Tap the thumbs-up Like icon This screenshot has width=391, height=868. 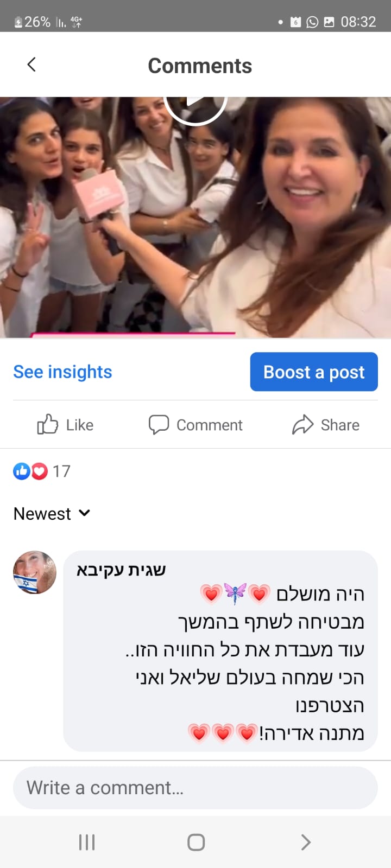[x=47, y=425]
